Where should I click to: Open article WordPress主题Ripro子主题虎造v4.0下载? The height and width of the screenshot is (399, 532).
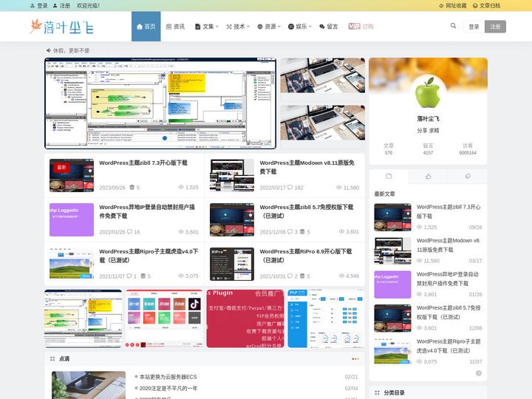pyautogui.click(x=149, y=256)
